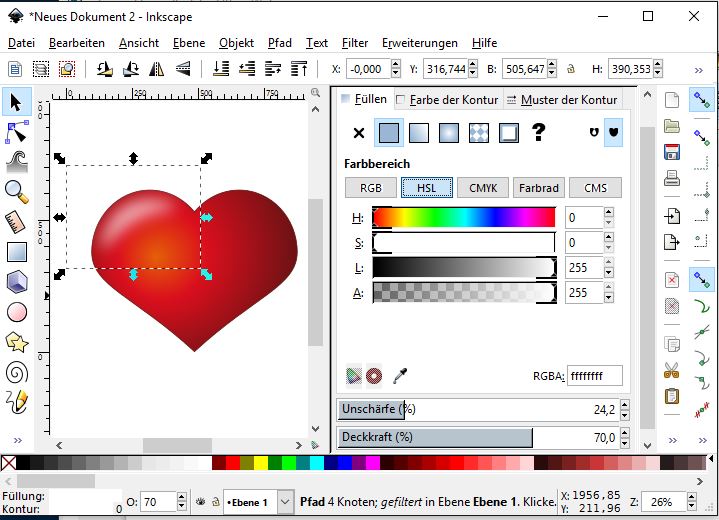Click the Deckkraft opacity slider
The height and width of the screenshot is (520, 719).
click(x=478, y=437)
